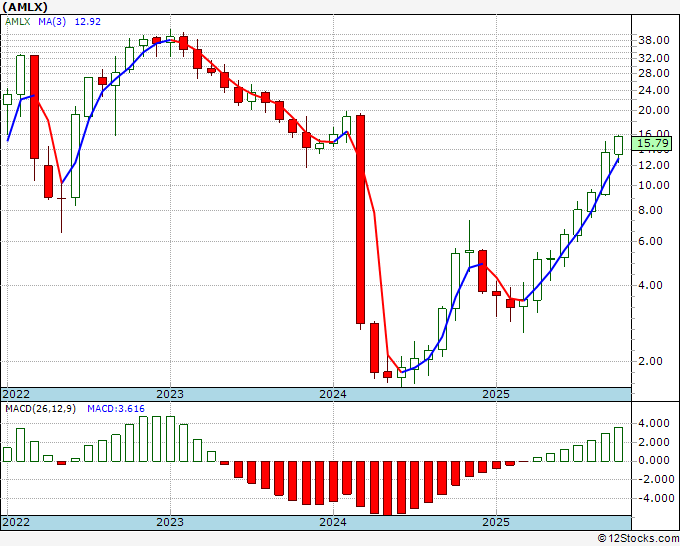Click the 4.000 MACD axis label
This screenshot has height=546, width=680.
[654, 424]
